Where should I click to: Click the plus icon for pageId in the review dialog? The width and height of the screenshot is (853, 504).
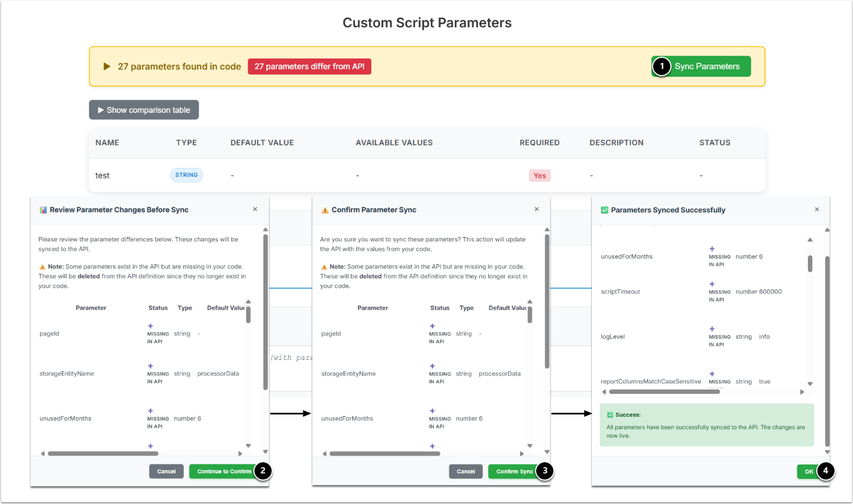(x=150, y=326)
